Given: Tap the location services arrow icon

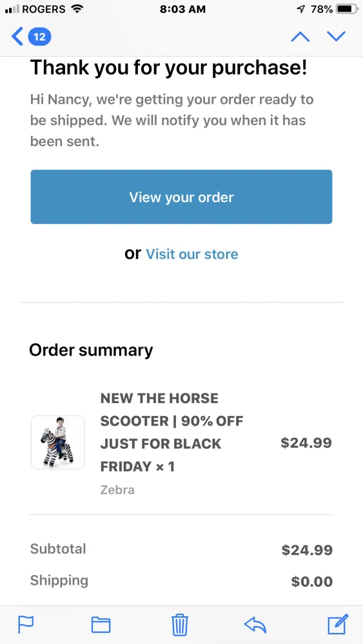Looking at the screenshot, I should [301, 9].
